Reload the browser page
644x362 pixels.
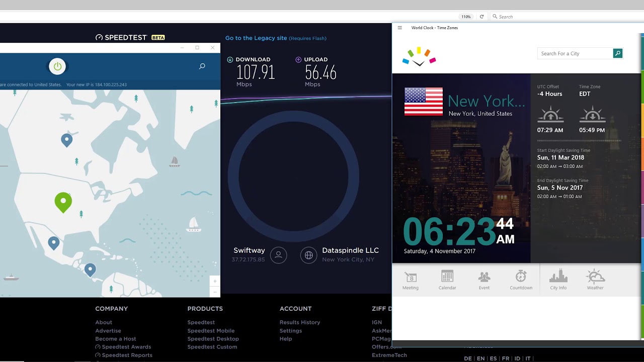point(481,17)
